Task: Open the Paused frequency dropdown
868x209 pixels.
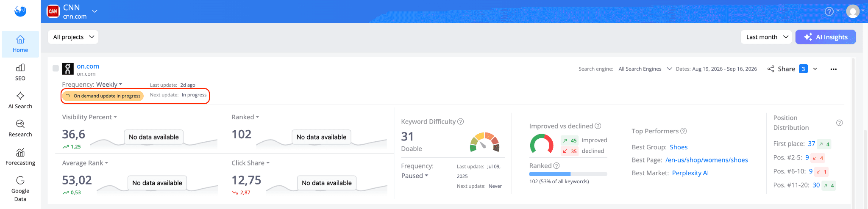Action: pyautogui.click(x=415, y=176)
